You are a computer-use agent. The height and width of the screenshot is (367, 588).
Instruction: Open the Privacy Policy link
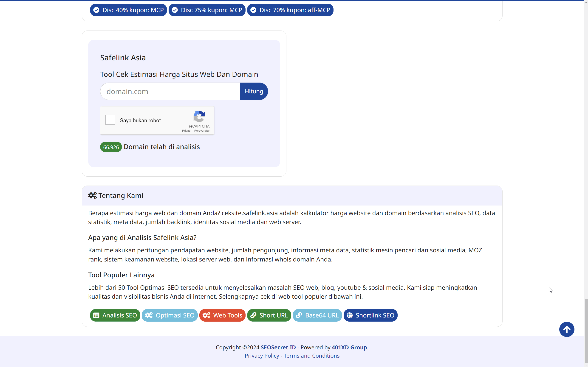261,356
